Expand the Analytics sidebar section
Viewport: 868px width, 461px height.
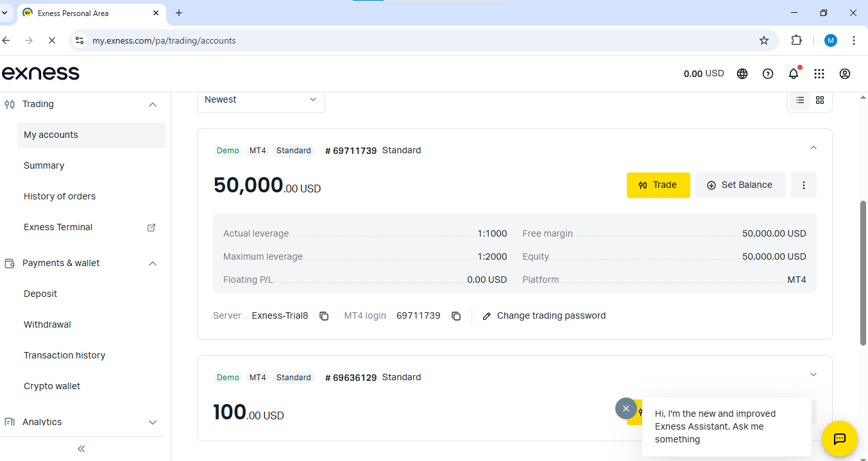point(153,422)
